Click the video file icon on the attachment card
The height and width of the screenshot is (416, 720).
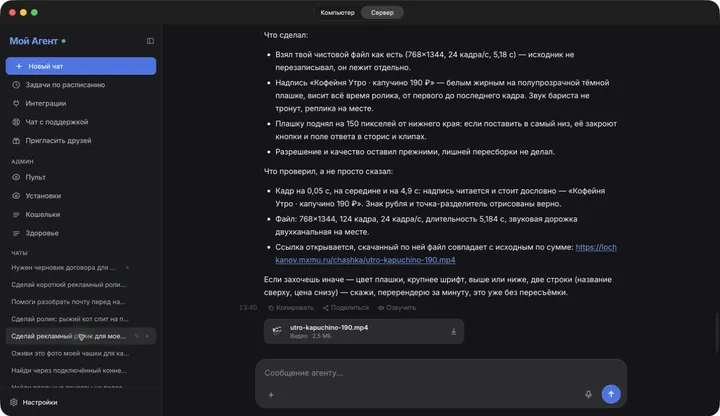pyautogui.click(x=277, y=331)
